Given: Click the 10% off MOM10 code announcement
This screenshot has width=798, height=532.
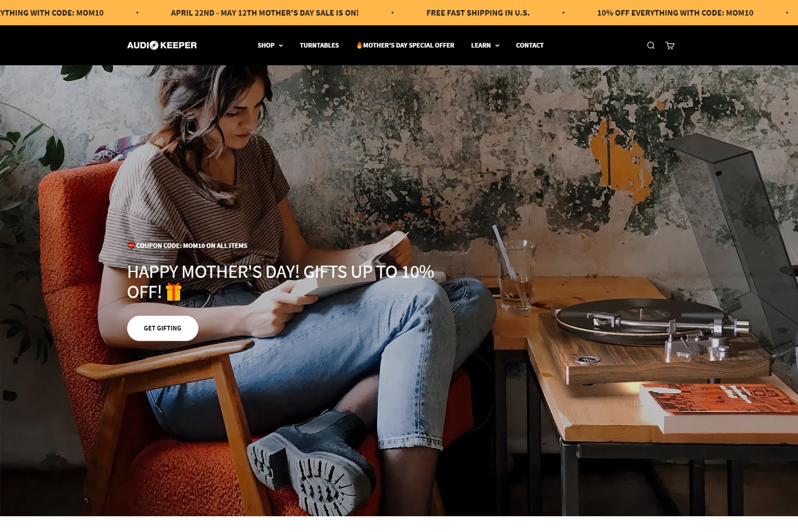Looking at the screenshot, I should tap(675, 13).
